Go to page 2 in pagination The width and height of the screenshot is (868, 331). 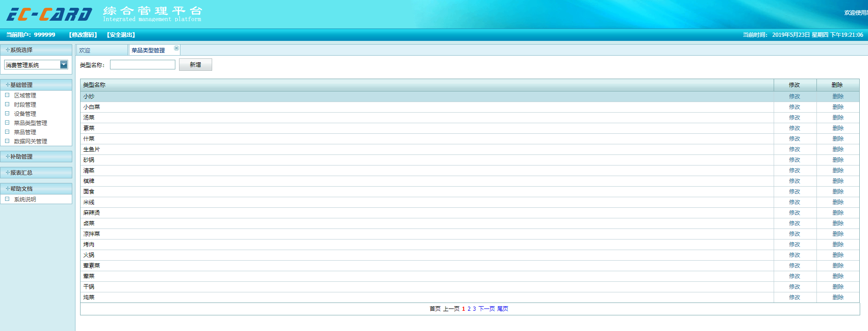click(469, 309)
